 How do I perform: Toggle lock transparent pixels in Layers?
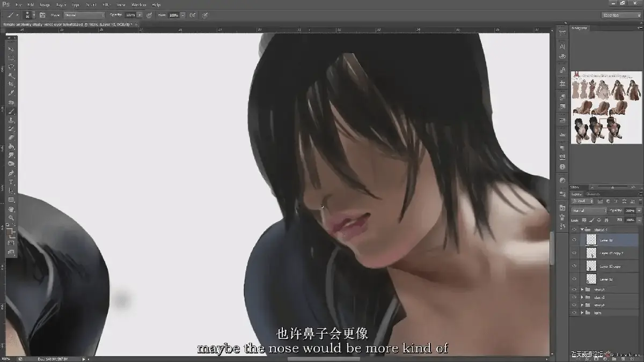[583, 220]
